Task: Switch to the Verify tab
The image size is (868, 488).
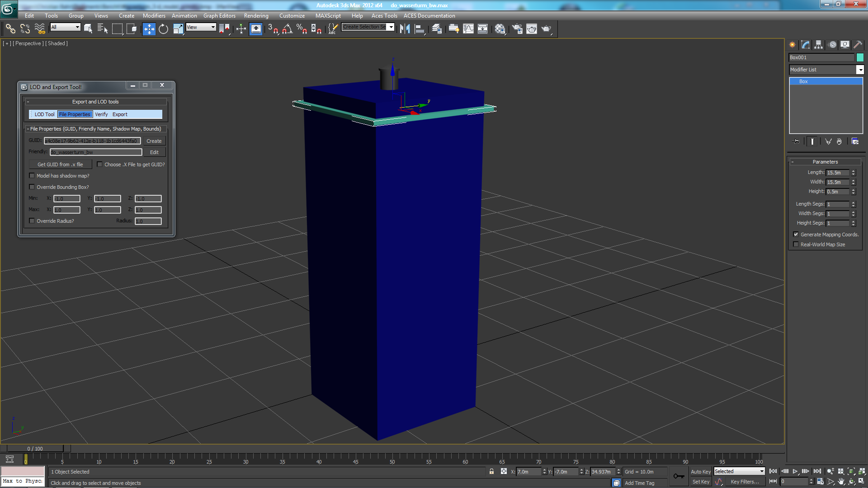Action: [x=101, y=114]
